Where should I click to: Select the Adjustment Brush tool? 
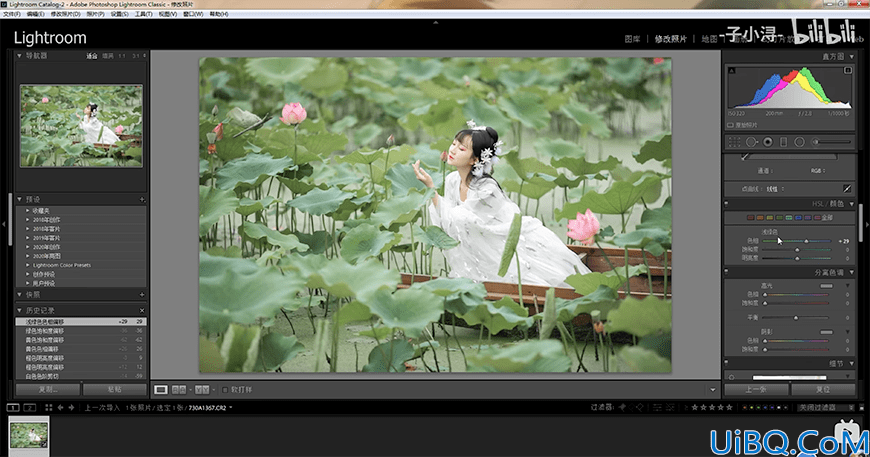(x=831, y=142)
